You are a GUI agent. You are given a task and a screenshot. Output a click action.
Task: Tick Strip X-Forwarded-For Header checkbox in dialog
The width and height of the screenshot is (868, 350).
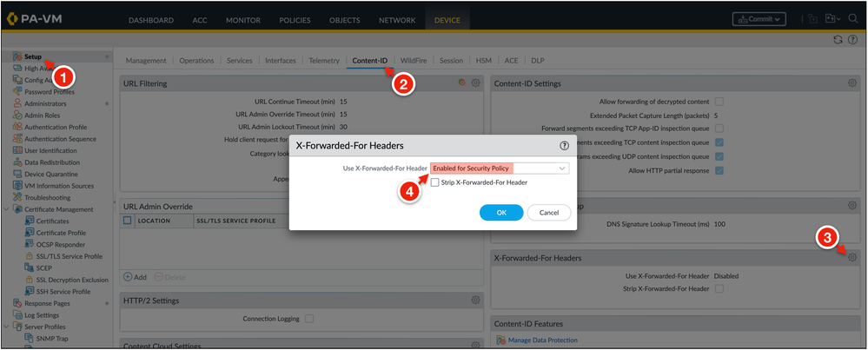435,182
